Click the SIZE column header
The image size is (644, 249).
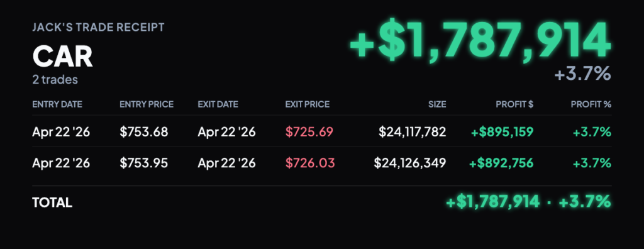(x=437, y=104)
